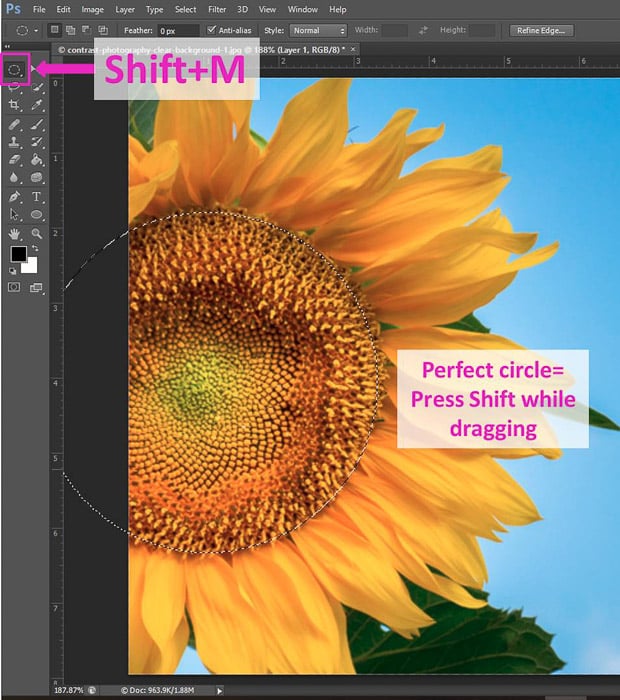Image resolution: width=620 pixels, height=700 pixels.
Task: Select the Sponge tool
Action: 37,178
